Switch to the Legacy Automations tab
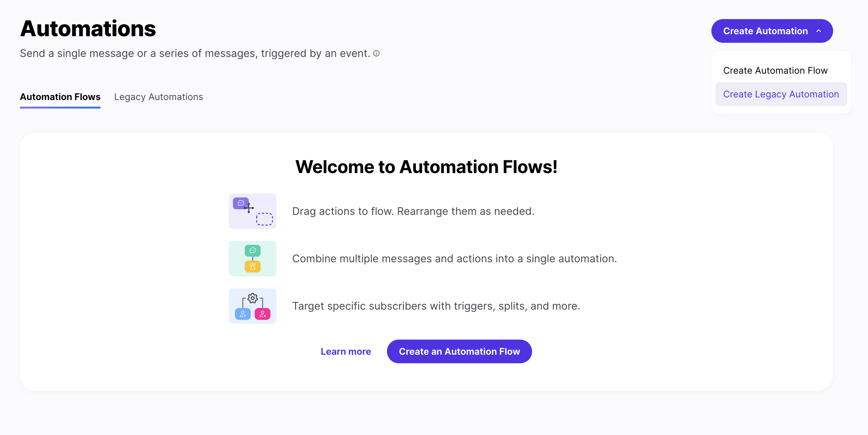The image size is (868, 435). [x=158, y=97]
